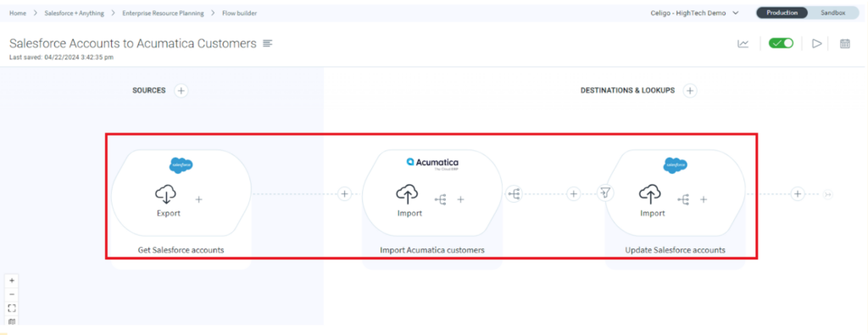Go to Home breadcrumb

(18, 13)
